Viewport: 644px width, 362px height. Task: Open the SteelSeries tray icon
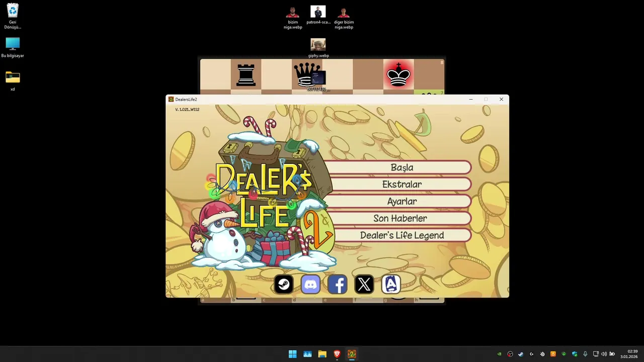(542, 354)
